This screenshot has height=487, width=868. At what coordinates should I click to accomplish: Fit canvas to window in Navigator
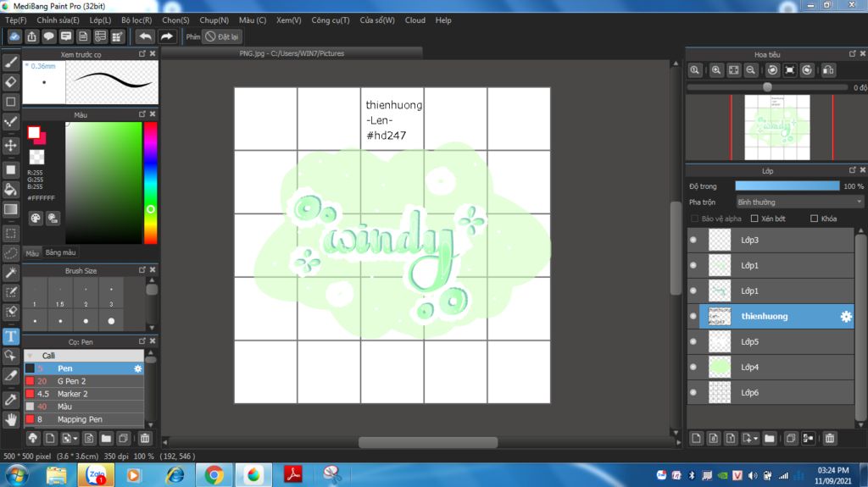[x=733, y=70]
